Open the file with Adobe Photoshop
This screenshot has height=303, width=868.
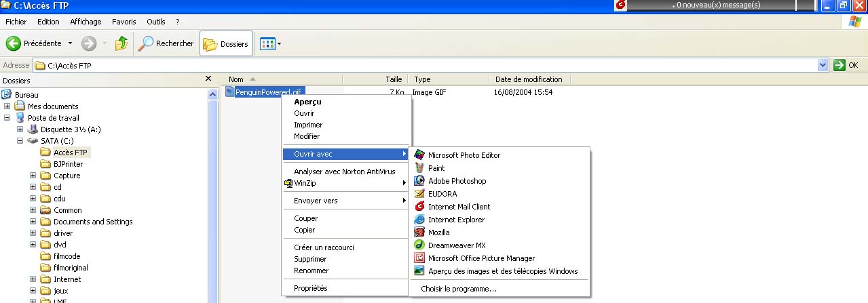(x=457, y=181)
